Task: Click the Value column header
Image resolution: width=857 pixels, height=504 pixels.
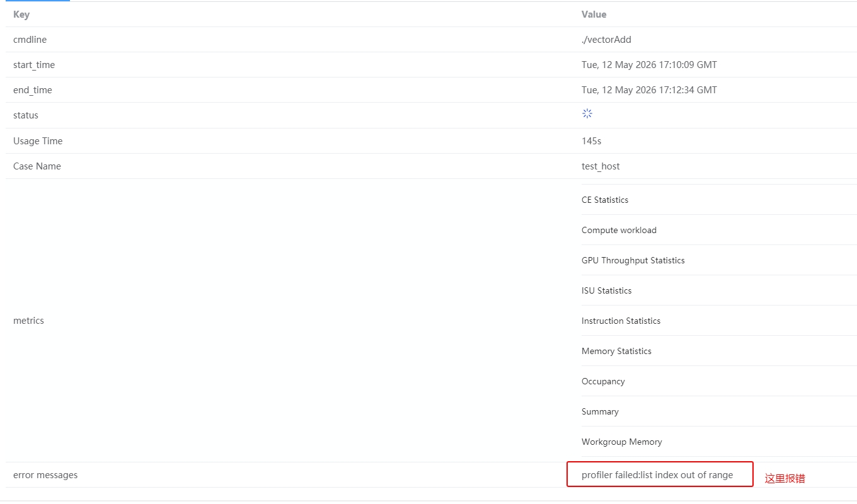Action: click(594, 14)
